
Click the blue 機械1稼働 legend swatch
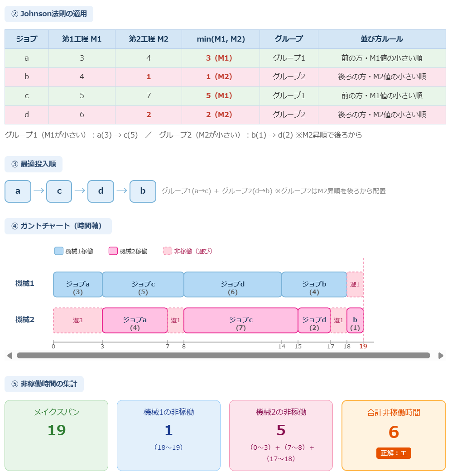click(59, 251)
